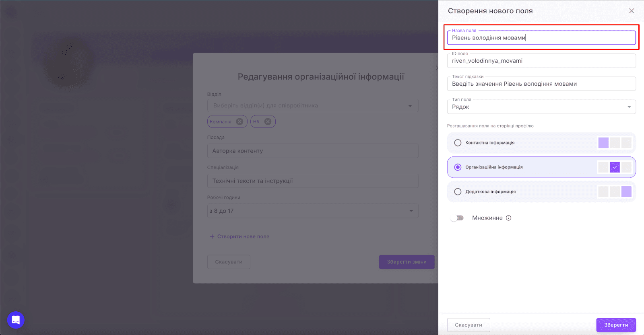Select Контактна інформація placement radio
This screenshot has width=644, height=335.
(458, 143)
